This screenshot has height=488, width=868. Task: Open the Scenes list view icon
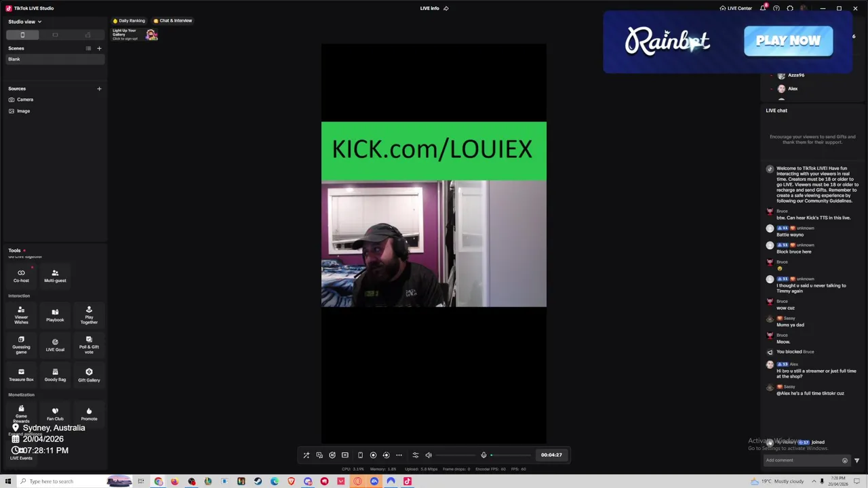tap(88, 48)
